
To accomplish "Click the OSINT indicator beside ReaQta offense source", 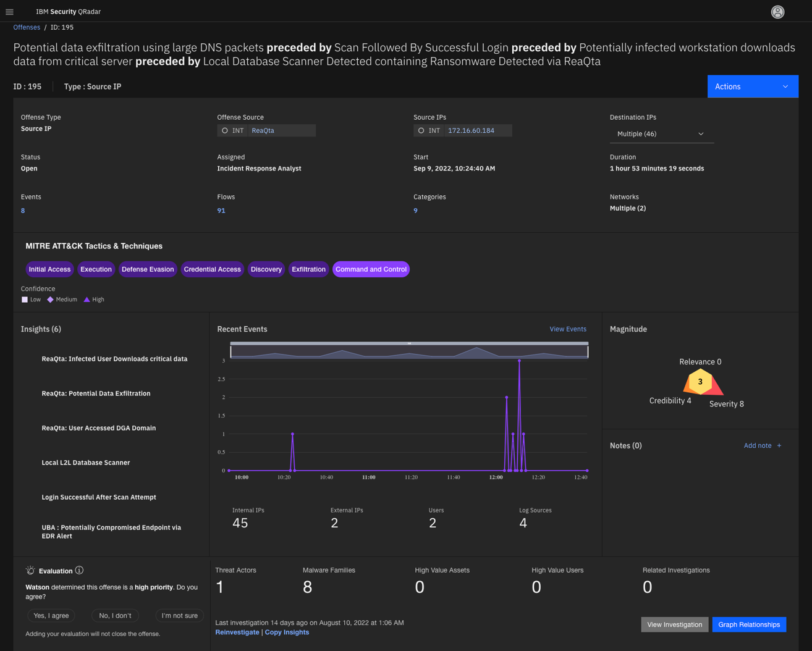I will (225, 130).
